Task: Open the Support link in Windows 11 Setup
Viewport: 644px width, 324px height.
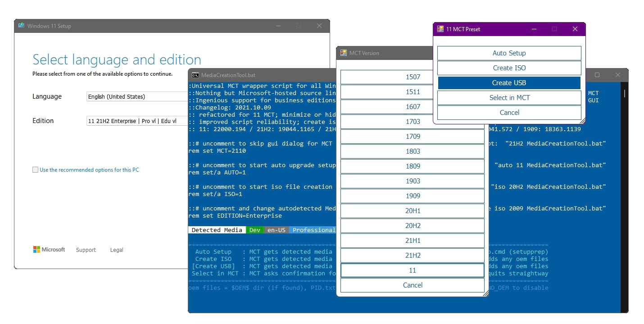Action: pos(86,250)
